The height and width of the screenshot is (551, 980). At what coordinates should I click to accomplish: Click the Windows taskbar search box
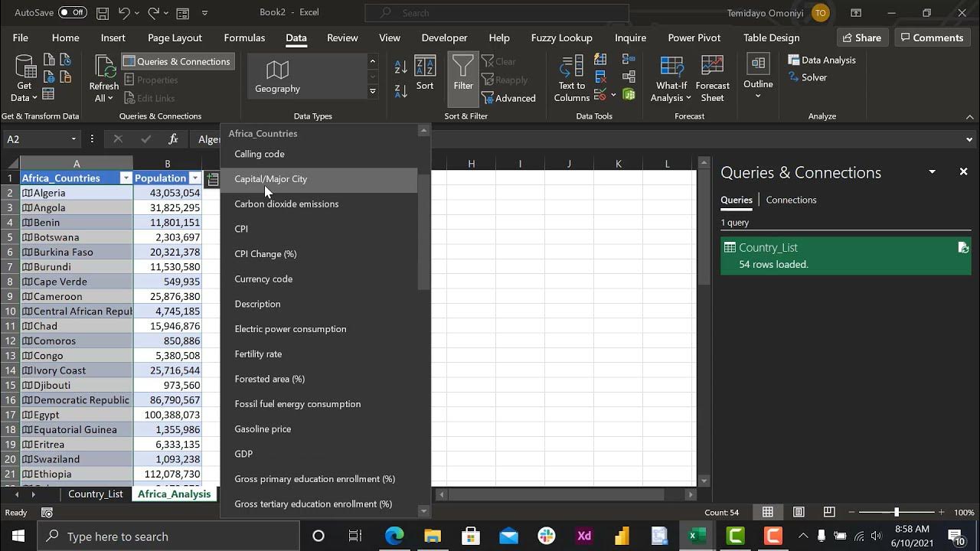tap(168, 536)
